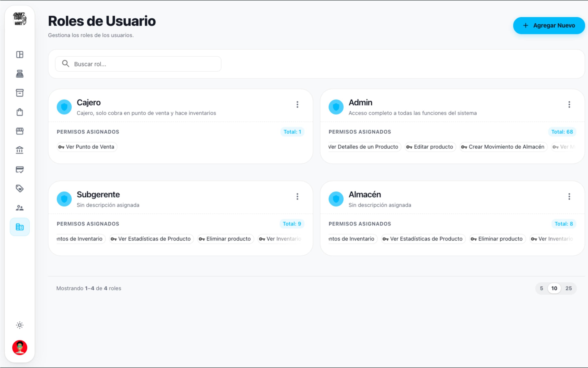Open the three-dot menu for Almacén

tap(569, 196)
